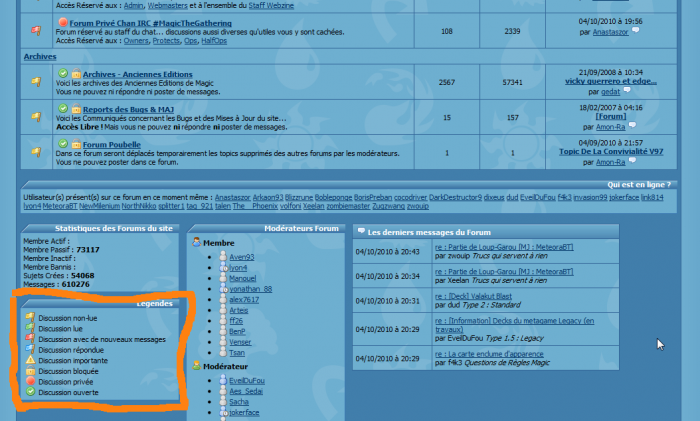The image size is (700, 421).
Task: Click the Staff Webzine link
Action: pos(271,5)
